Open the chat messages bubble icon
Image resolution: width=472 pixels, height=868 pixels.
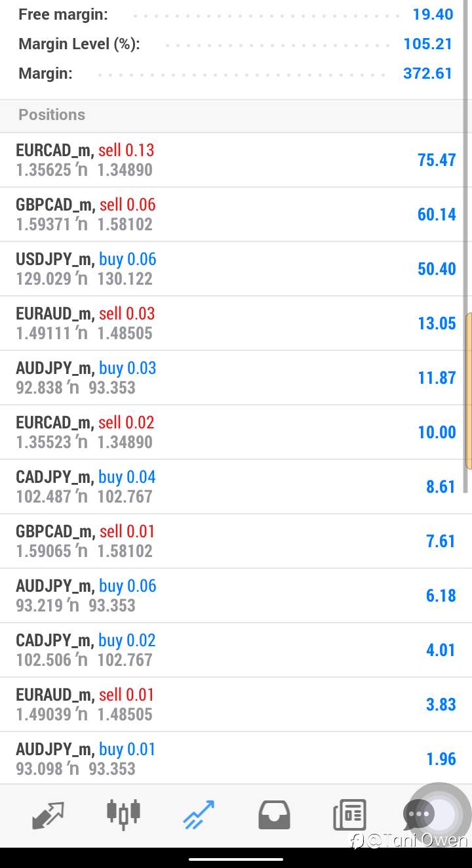(420, 814)
